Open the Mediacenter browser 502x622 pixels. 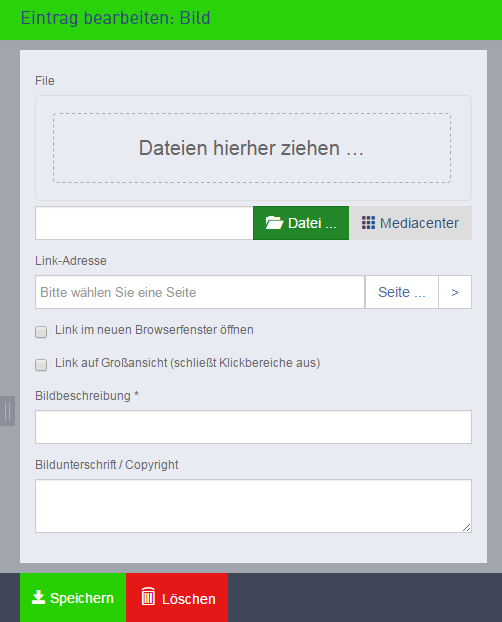point(411,223)
